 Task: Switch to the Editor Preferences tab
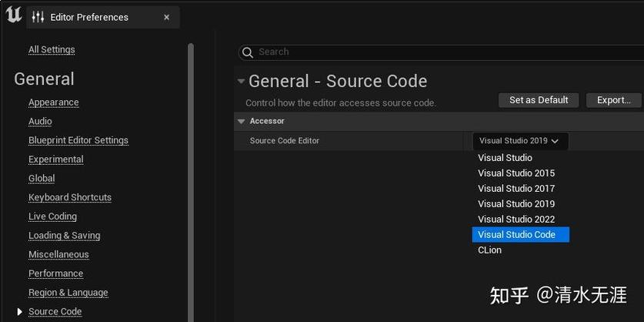102,17
